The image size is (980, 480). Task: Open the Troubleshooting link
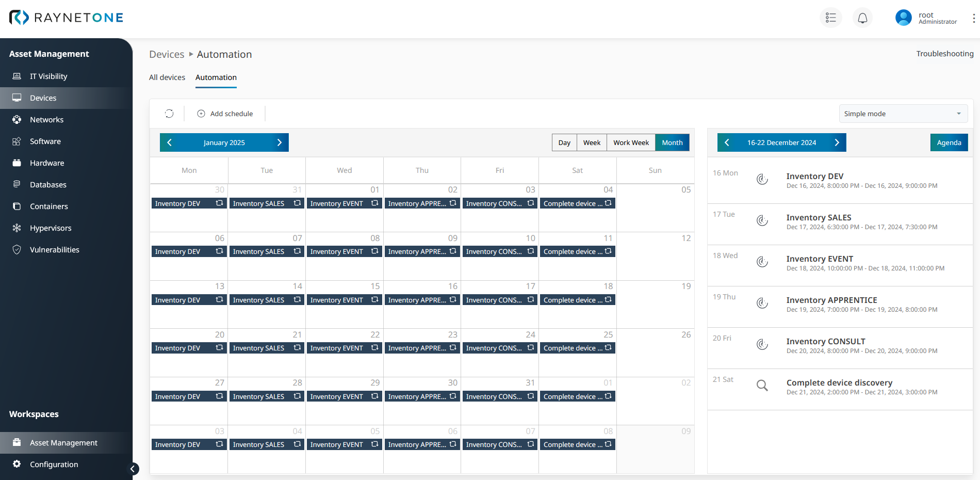click(x=944, y=54)
